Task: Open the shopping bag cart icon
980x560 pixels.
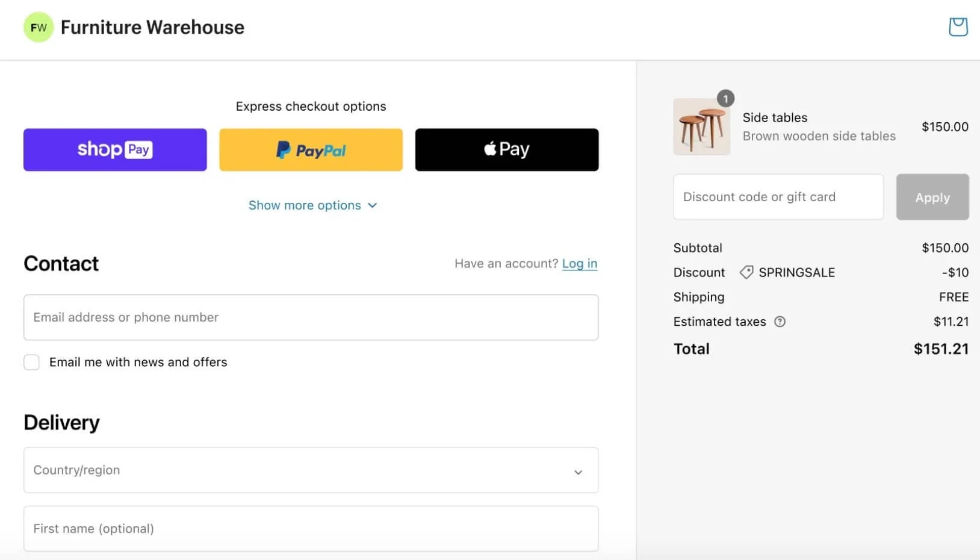Action: (x=958, y=27)
